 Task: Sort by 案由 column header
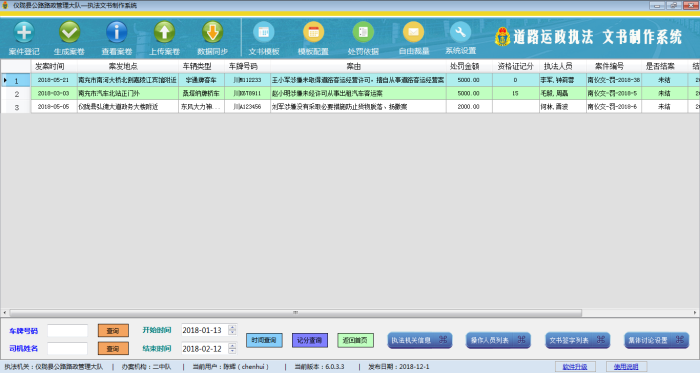(x=358, y=66)
